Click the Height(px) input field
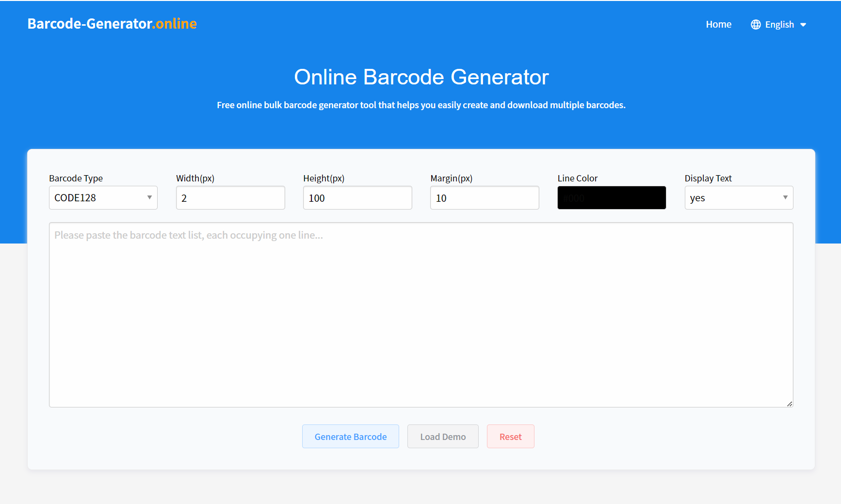This screenshot has height=504, width=841. pos(357,198)
